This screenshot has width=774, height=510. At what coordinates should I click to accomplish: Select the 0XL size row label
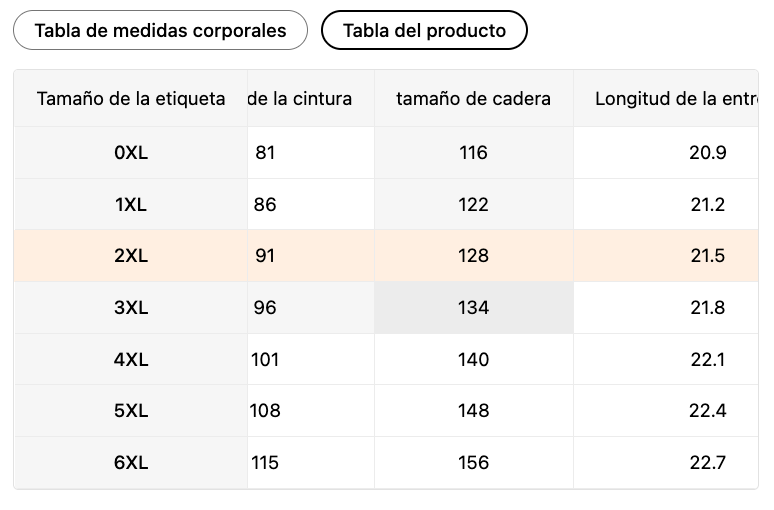coord(131,153)
